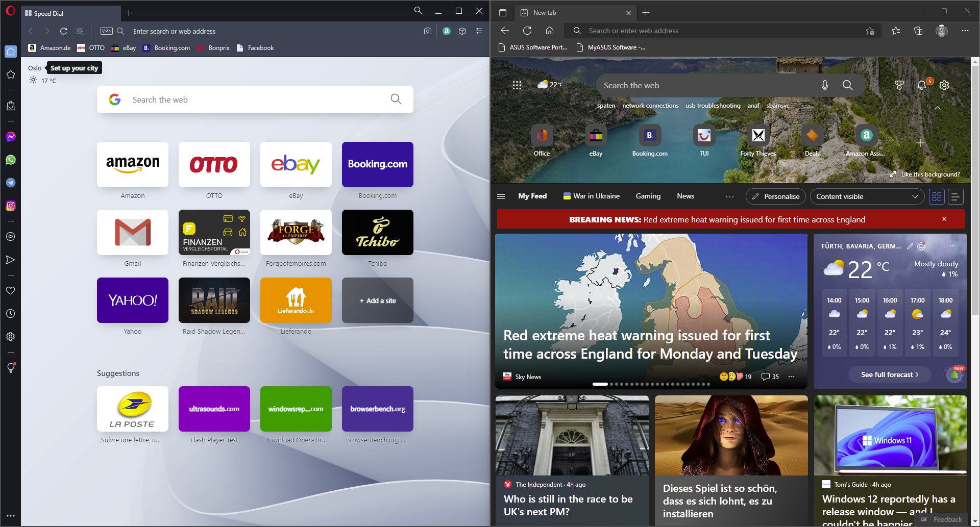980x527 pixels.
Task: Switch Edge feed to grid view
Action: point(937,196)
